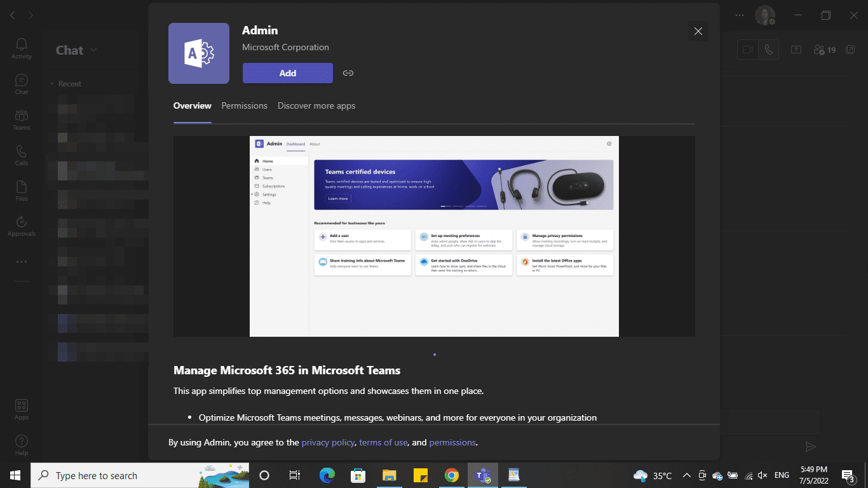Open the terms of use link

383,442
